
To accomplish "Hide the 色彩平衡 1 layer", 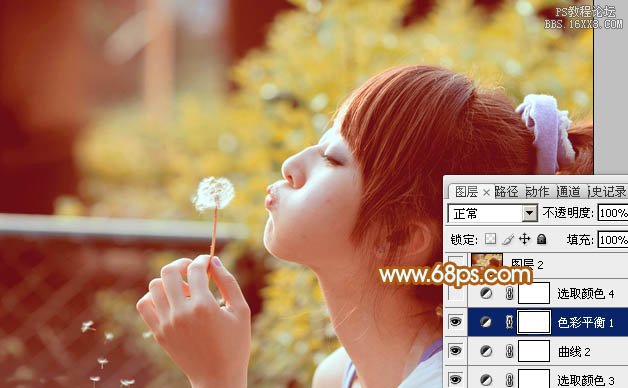I will click(456, 322).
